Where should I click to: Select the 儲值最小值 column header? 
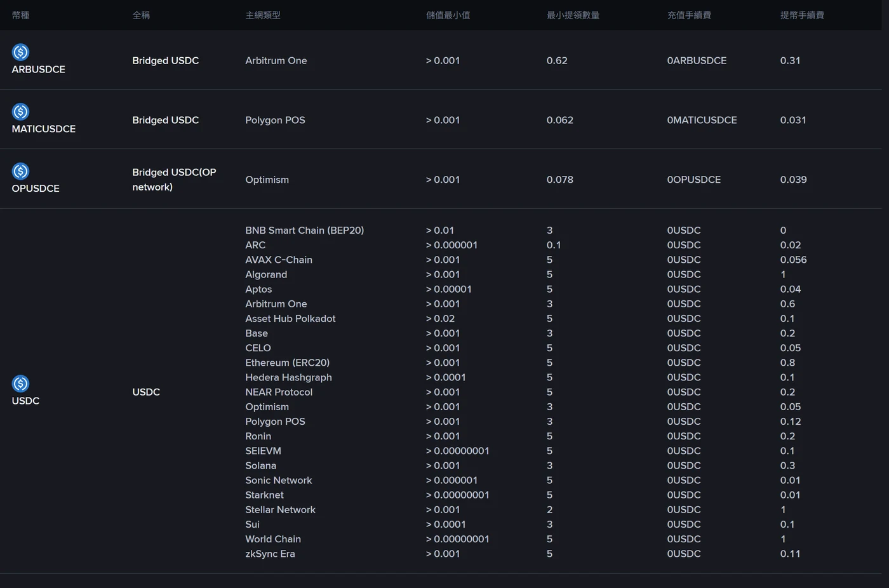click(x=448, y=15)
